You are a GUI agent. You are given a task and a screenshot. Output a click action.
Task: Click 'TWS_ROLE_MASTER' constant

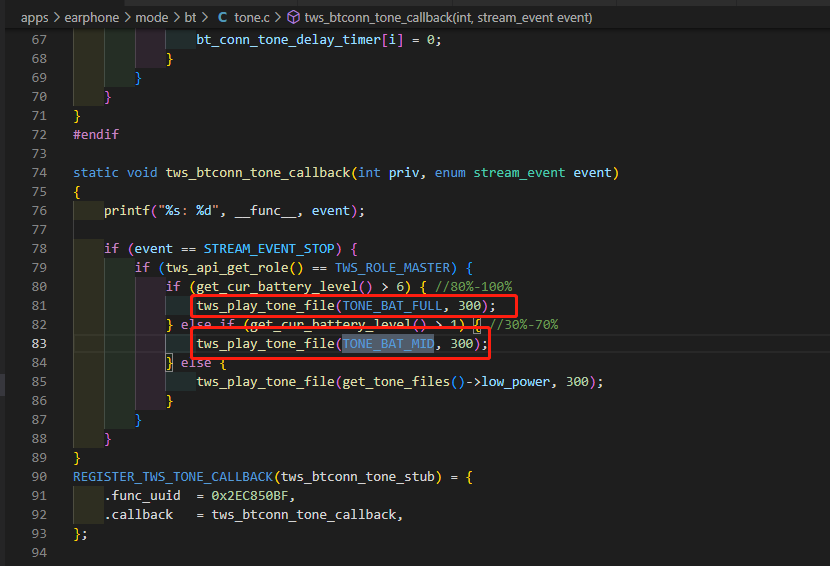tap(392, 268)
